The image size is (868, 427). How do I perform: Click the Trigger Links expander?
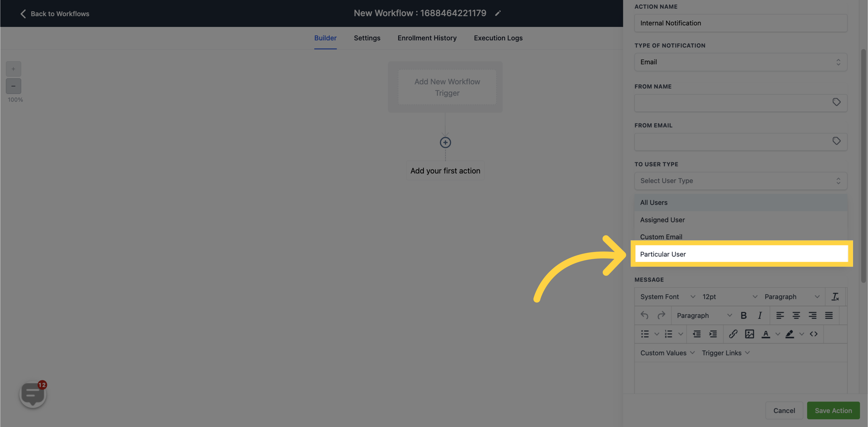[726, 353]
